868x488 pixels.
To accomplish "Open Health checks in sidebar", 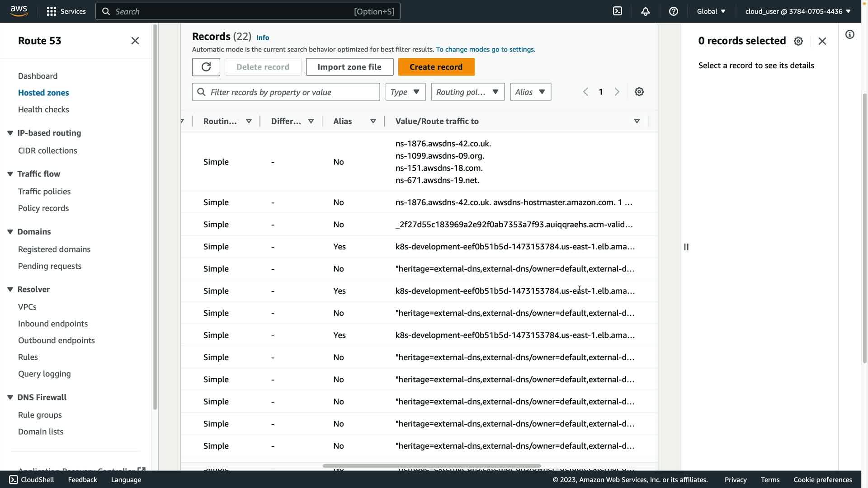I will [43, 109].
